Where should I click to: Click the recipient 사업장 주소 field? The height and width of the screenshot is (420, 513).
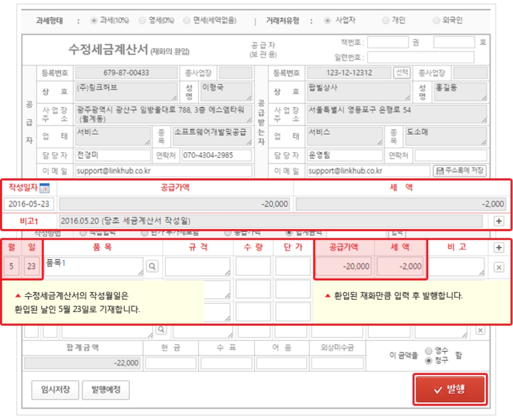click(397, 114)
